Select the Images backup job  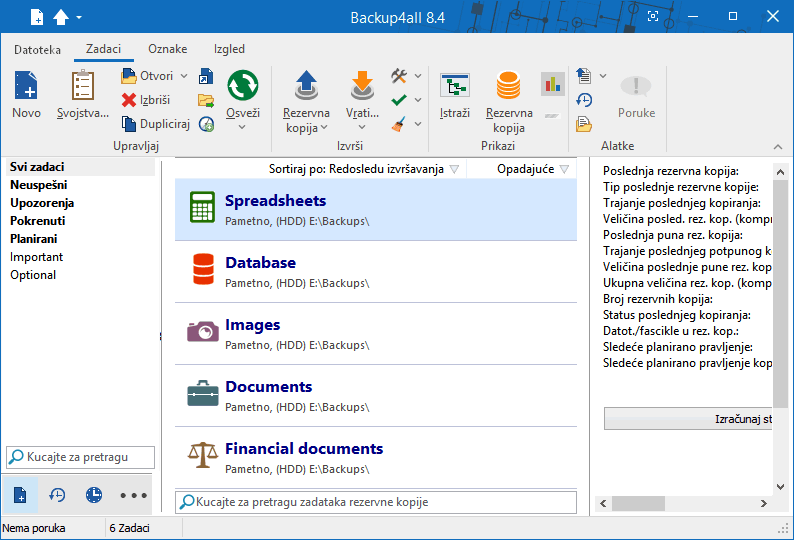coord(376,333)
